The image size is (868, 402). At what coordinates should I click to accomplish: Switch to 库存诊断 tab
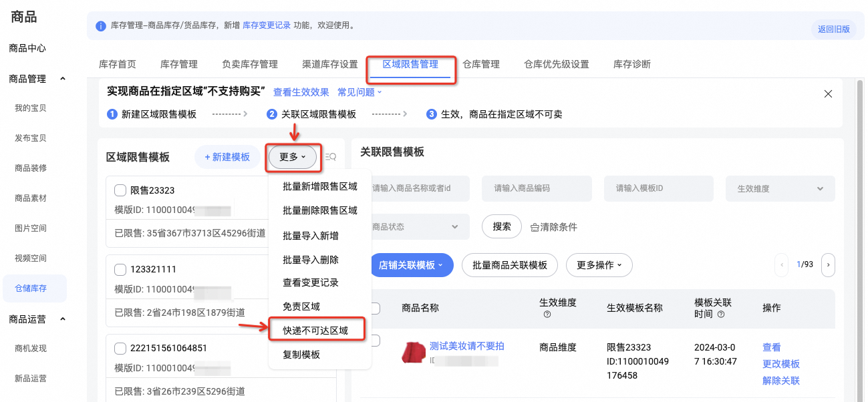click(x=632, y=65)
